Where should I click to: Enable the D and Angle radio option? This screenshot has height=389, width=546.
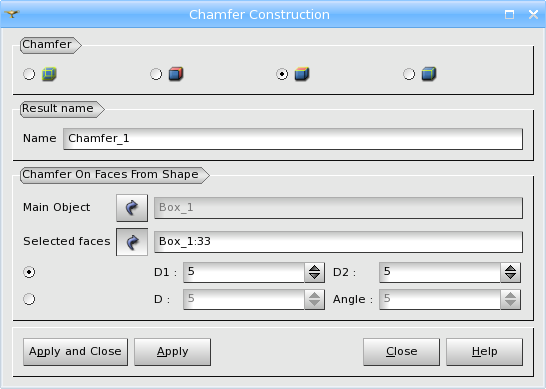[x=29, y=299]
